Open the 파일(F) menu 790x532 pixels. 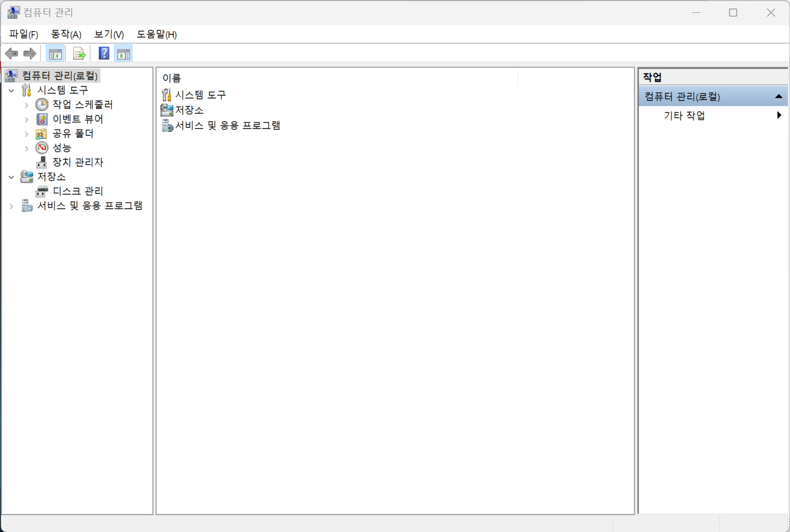24,34
